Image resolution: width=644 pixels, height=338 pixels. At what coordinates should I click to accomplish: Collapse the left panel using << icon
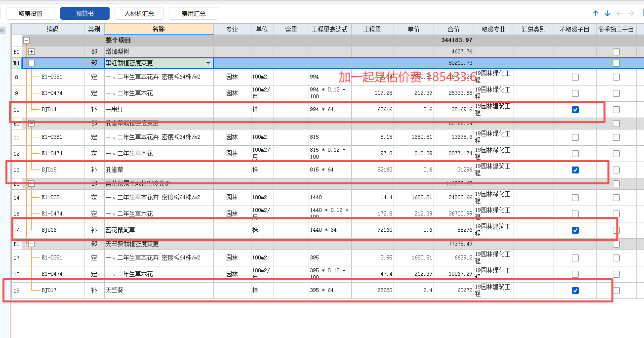2,30
